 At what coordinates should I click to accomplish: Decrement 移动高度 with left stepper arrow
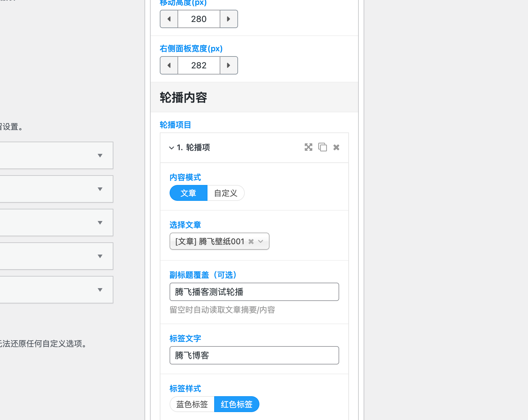(169, 19)
